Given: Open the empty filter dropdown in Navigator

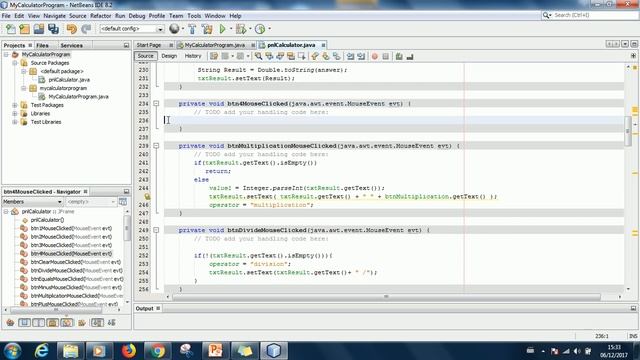Looking at the screenshot, I should tap(113, 202).
